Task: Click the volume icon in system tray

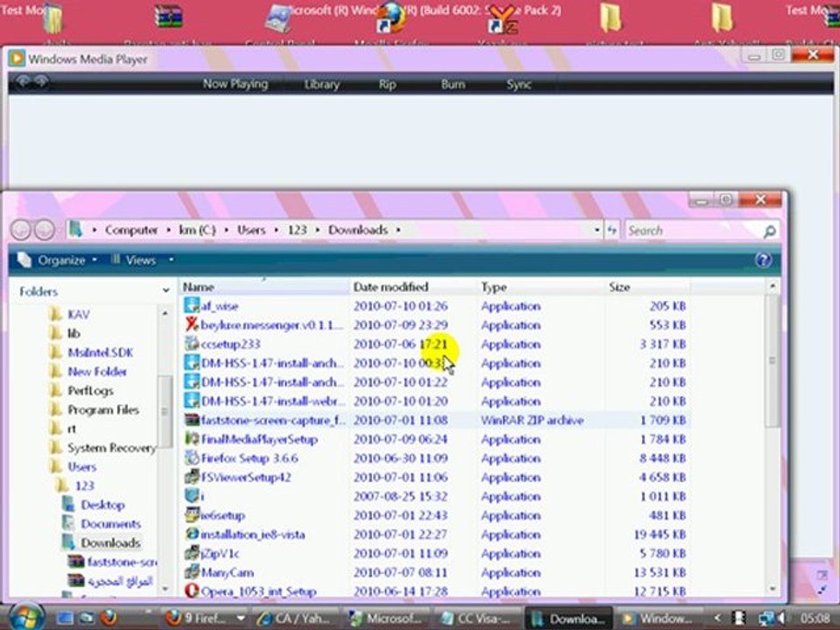Action: tap(780, 619)
